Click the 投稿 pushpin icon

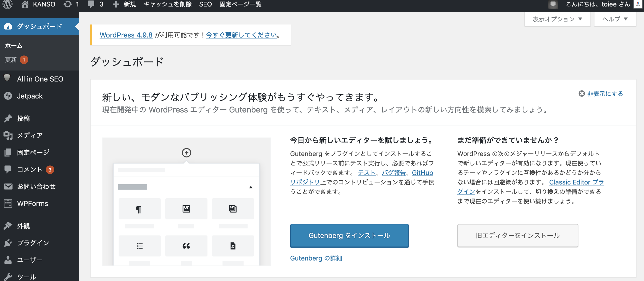(x=8, y=118)
